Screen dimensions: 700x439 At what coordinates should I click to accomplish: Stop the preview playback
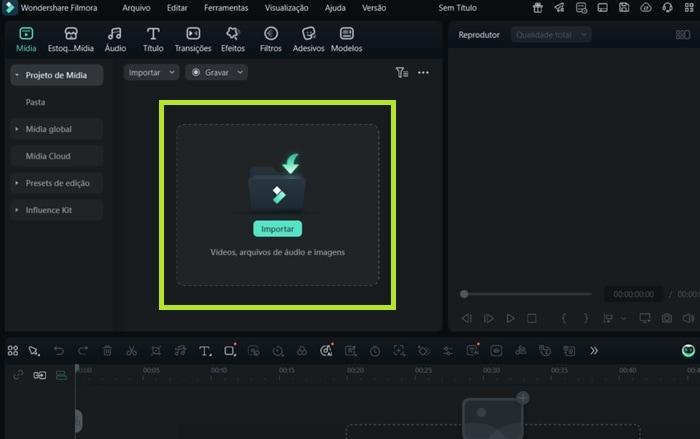coord(531,318)
